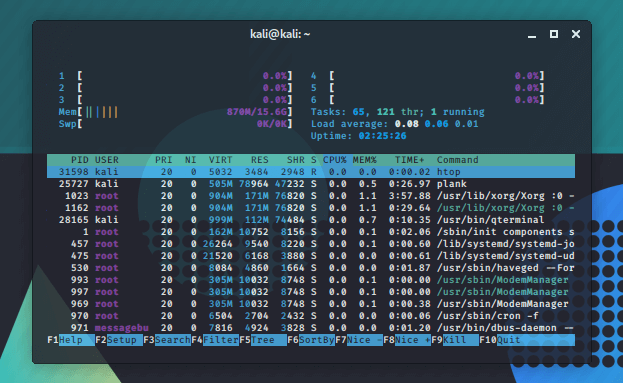Image resolution: width=623 pixels, height=383 pixels.
Task: Start F3 Search in htop
Action: click(x=167, y=340)
